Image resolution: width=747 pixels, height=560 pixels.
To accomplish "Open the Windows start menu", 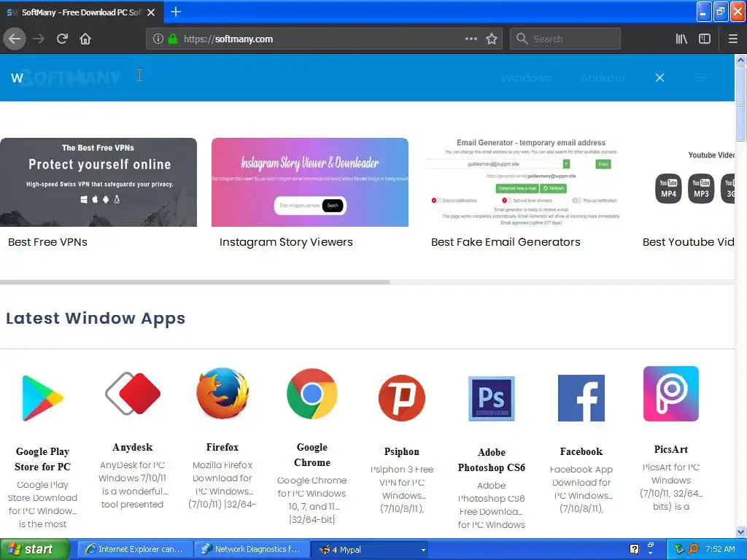I will 35,550.
